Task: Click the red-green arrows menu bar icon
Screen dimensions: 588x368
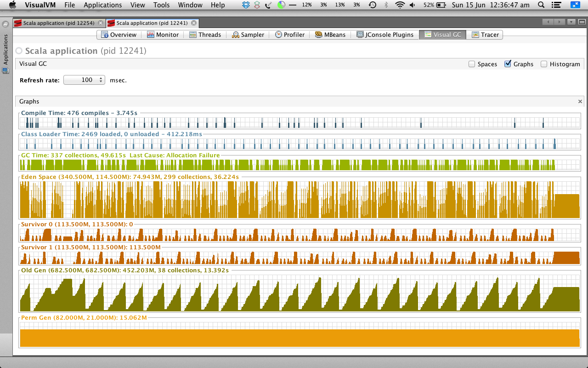Action: (257, 5)
